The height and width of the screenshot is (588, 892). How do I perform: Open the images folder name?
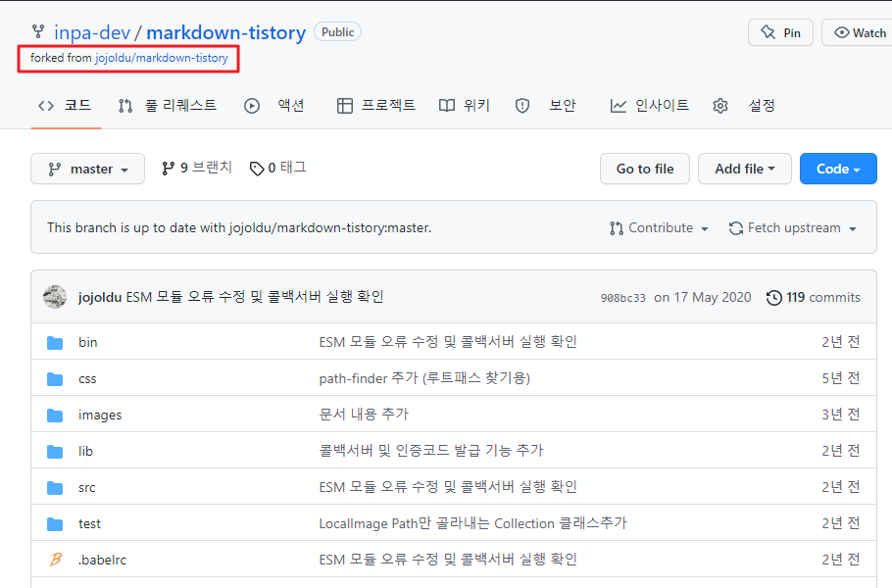click(x=100, y=416)
